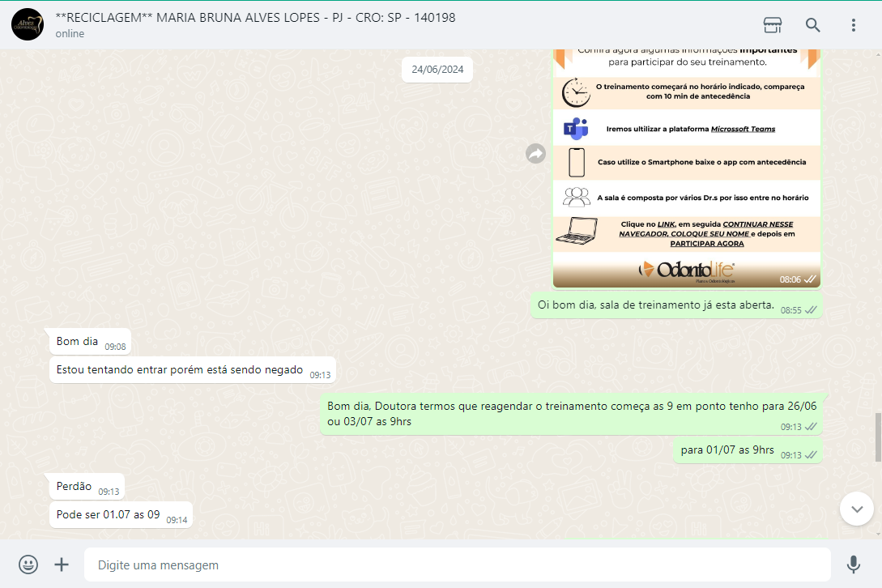Select 'sala de treinamento já esta aberta' message
The width and height of the screenshot is (882, 588).
(x=676, y=305)
